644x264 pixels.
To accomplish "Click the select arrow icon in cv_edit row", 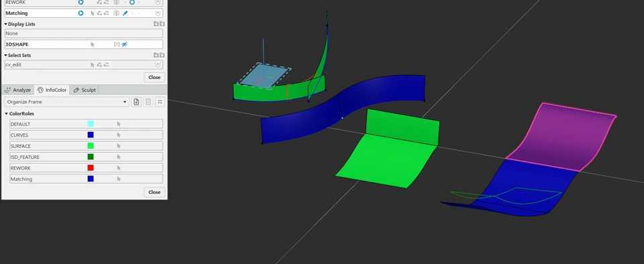I will (93, 64).
